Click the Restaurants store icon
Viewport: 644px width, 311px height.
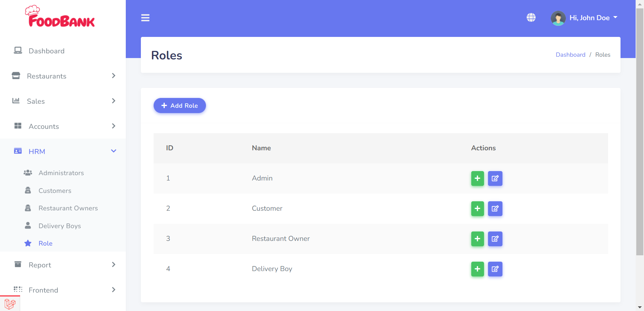[16, 75]
